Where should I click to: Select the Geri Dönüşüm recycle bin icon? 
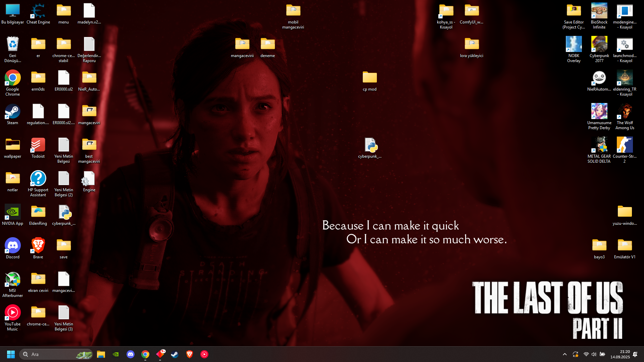13,50
